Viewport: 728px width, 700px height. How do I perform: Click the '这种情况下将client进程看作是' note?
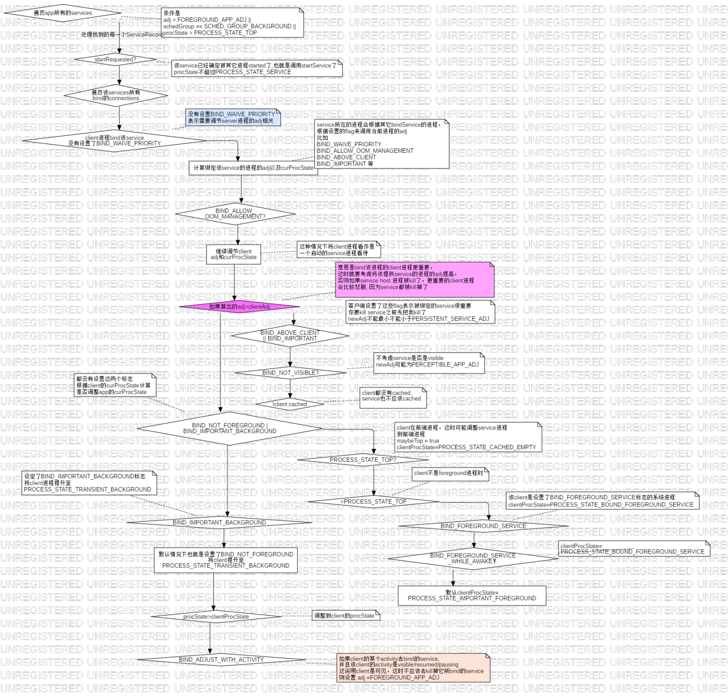coord(339,250)
